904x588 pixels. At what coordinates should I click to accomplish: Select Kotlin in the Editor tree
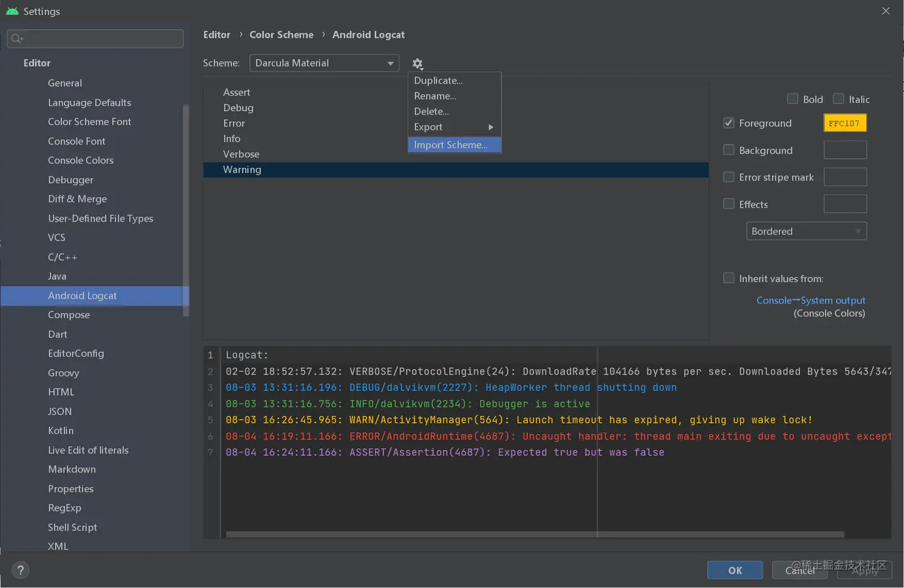[x=61, y=431]
